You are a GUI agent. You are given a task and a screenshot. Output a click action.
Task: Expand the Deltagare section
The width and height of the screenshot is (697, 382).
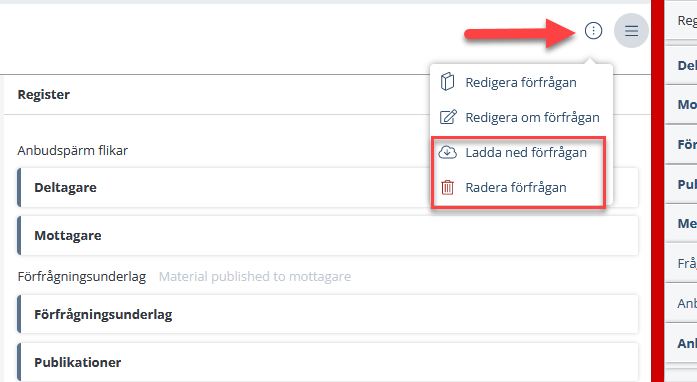(328, 187)
